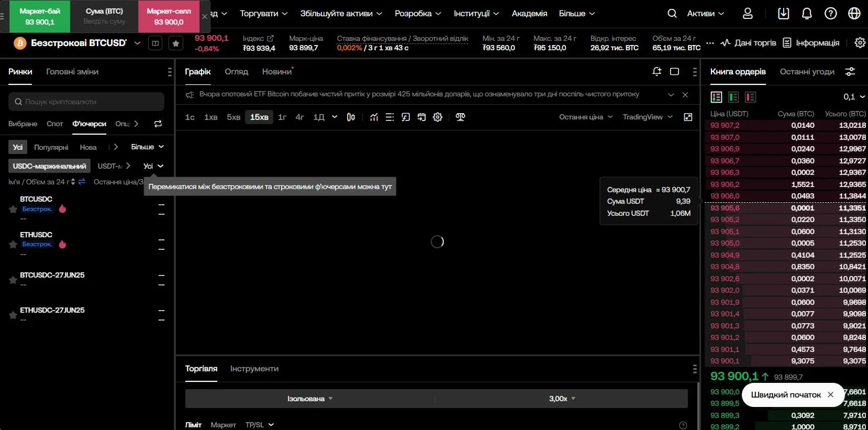
Task: Open the Головні зміни tab
Action: [x=72, y=72]
